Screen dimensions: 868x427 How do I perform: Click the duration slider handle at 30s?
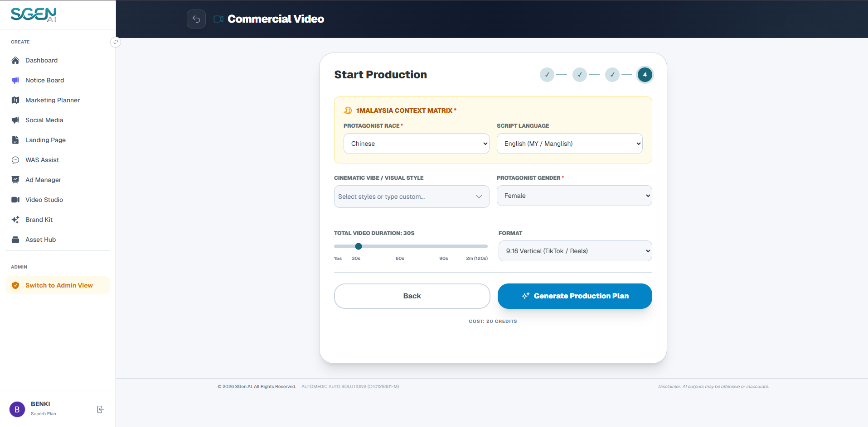coord(359,246)
